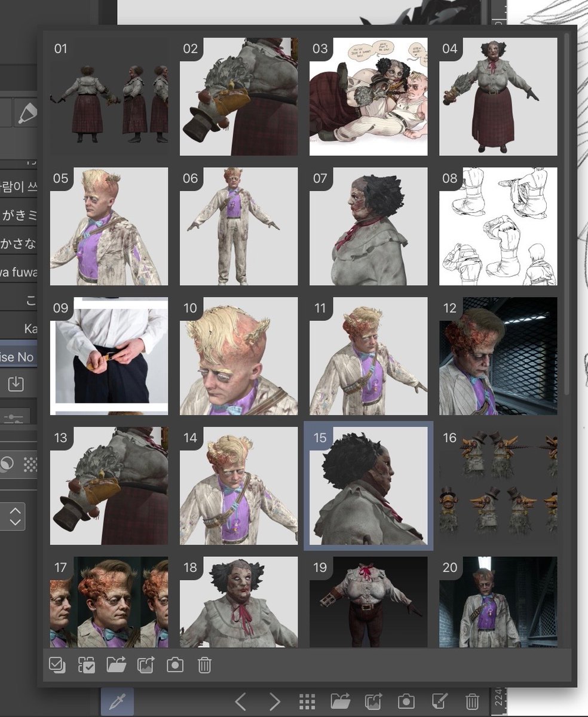Open thumbnail 01 character turnaround
Image resolution: width=588 pixels, height=717 pixels.
[109, 97]
